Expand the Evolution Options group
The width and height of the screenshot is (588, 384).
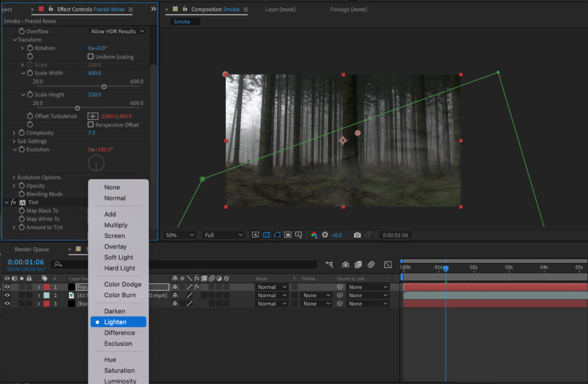pyautogui.click(x=14, y=177)
